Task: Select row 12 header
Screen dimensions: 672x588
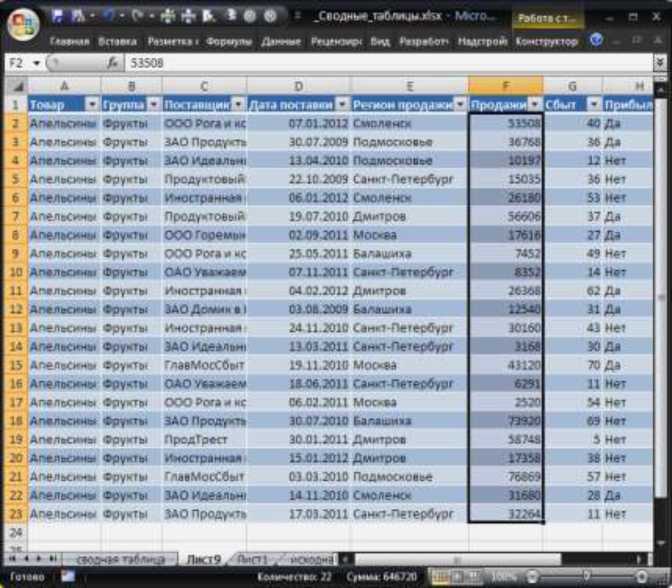Action: tap(14, 309)
